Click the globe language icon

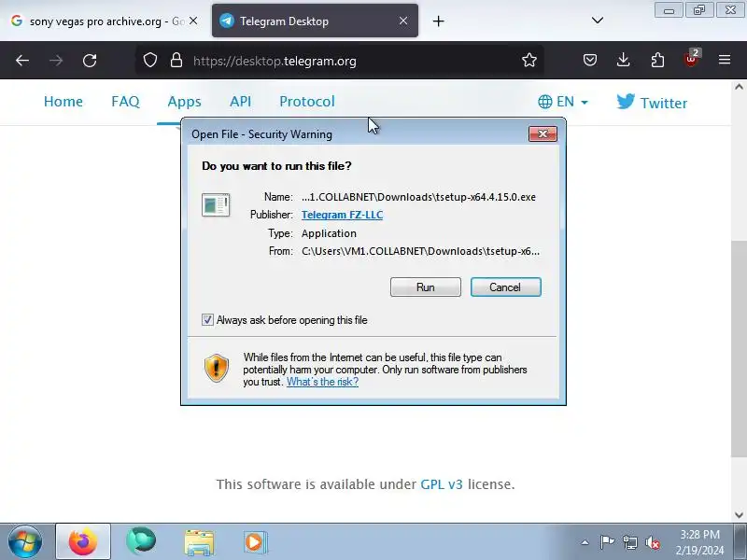click(545, 102)
